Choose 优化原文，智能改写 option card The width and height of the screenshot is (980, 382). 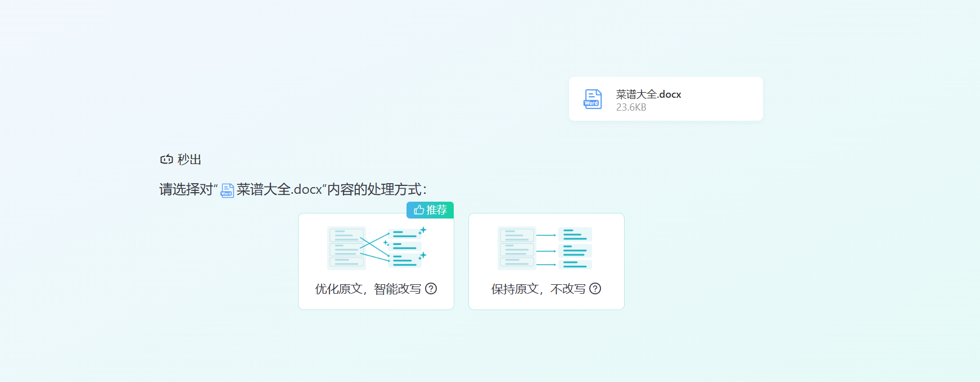click(x=376, y=261)
